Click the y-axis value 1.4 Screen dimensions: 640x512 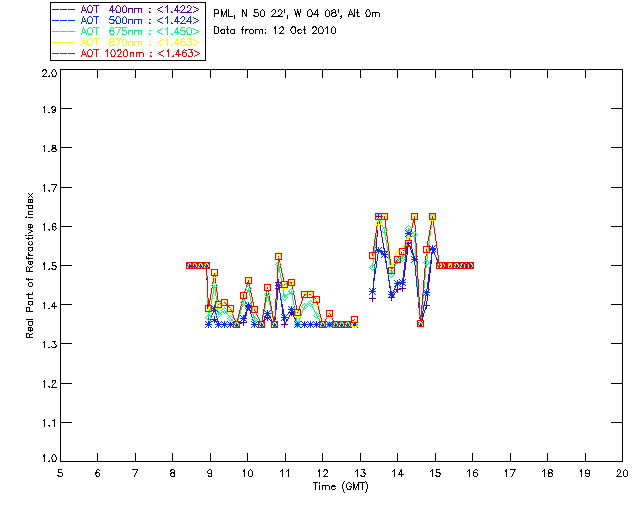(x=49, y=305)
